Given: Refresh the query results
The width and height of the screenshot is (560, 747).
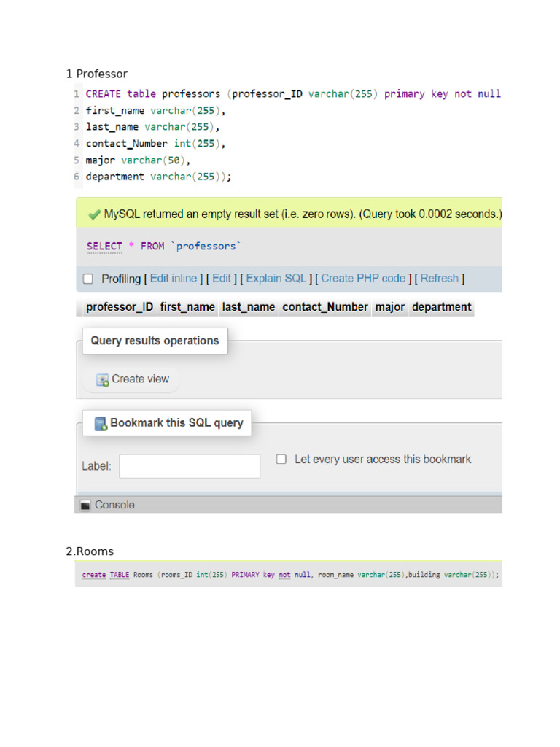Looking at the screenshot, I should (x=440, y=279).
